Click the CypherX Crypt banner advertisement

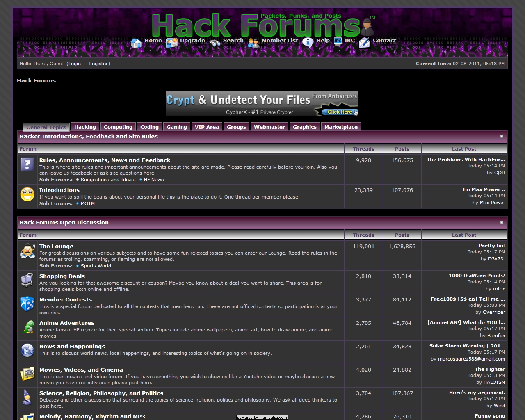[x=262, y=104]
